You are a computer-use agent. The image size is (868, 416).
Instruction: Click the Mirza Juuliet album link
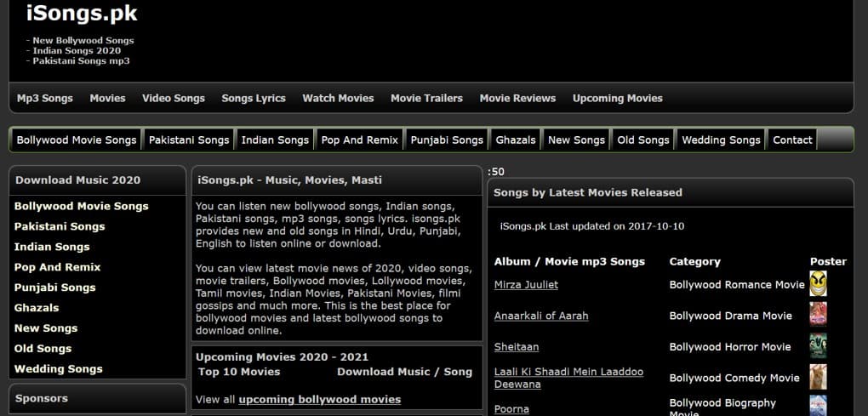click(x=526, y=285)
